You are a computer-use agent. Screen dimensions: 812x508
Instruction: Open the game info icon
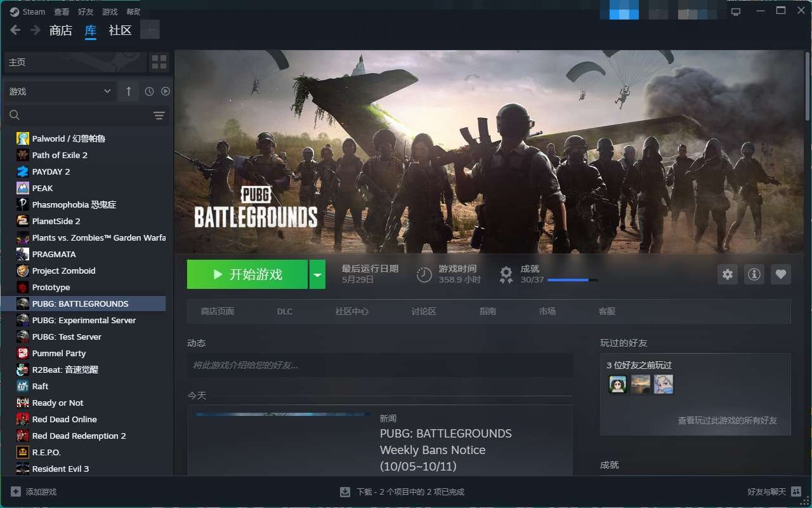click(754, 274)
